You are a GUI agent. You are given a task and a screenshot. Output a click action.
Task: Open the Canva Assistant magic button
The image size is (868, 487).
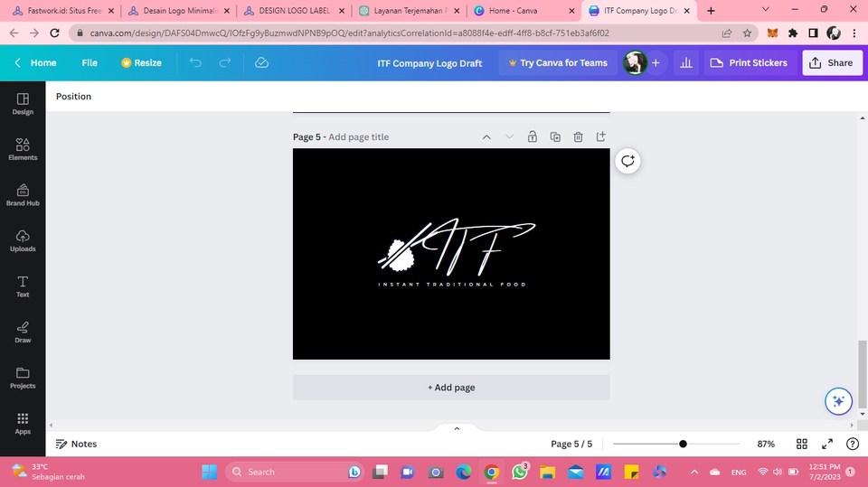coord(838,401)
